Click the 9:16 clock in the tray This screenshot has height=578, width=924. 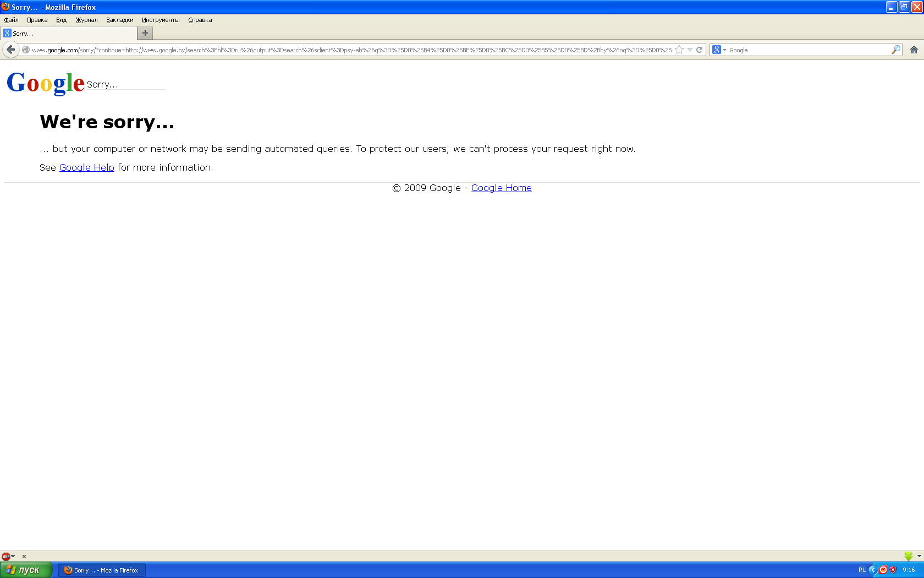pos(909,570)
